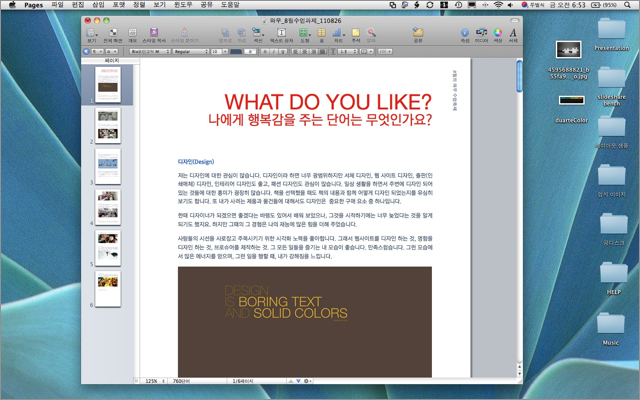The width and height of the screenshot is (640, 400).
Task: Open the Charts (차트) menu
Action: [338, 35]
